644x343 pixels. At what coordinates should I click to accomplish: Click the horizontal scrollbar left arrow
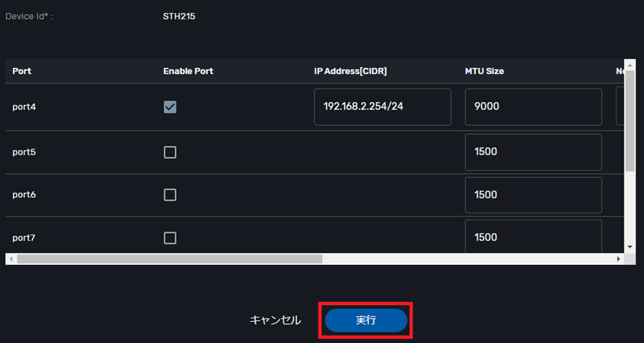(10, 259)
